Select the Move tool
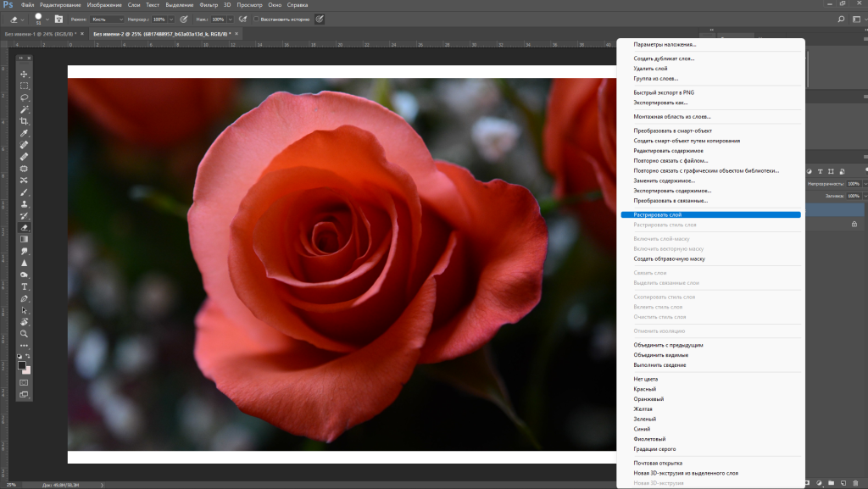Image resolution: width=868 pixels, height=489 pixels. tap(25, 75)
